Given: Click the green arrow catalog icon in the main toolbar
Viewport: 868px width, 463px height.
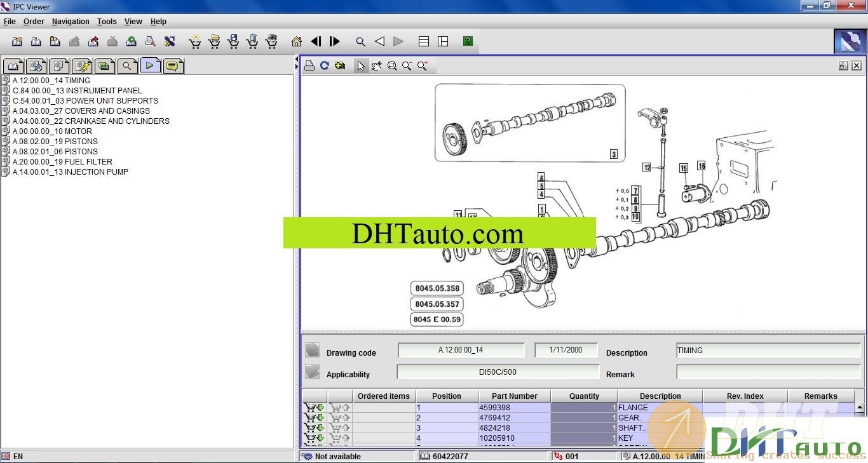Looking at the screenshot, I should point(132,41).
